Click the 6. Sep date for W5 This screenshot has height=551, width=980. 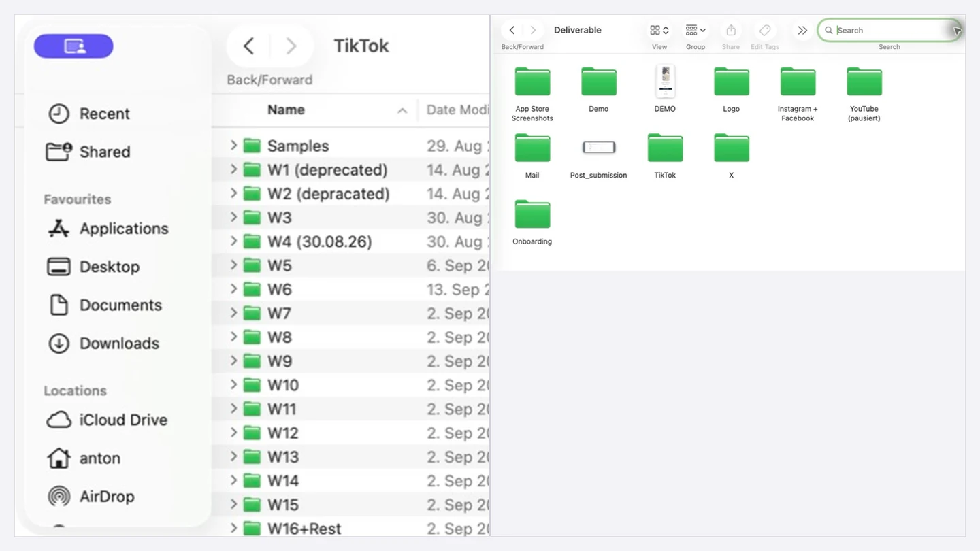pyautogui.click(x=457, y=265)
